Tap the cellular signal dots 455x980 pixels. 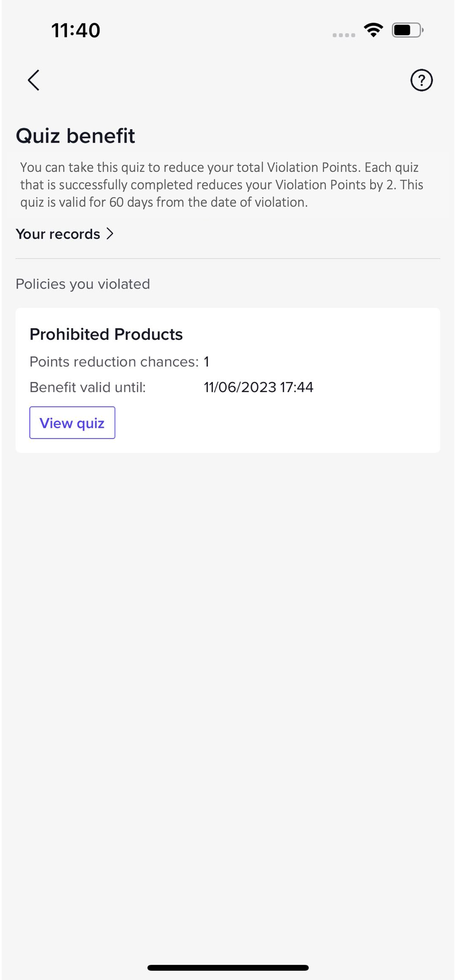[x=344, y=35]
